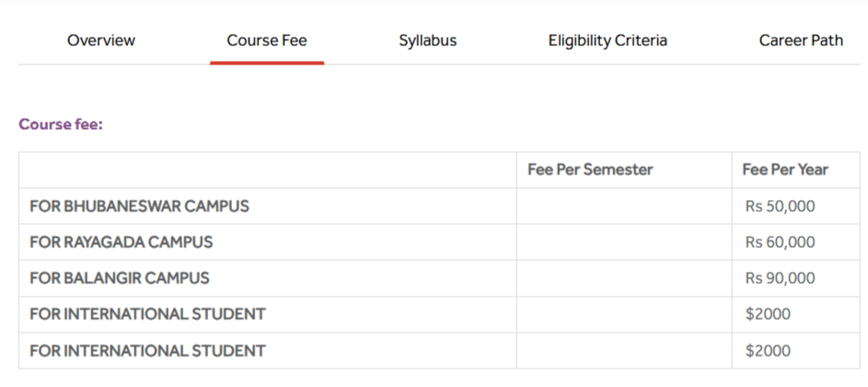Select the FOR BHUBANESWAR CAMPUS row label
The height and width of the screenshot is (387, 868).
click(139, 205)
